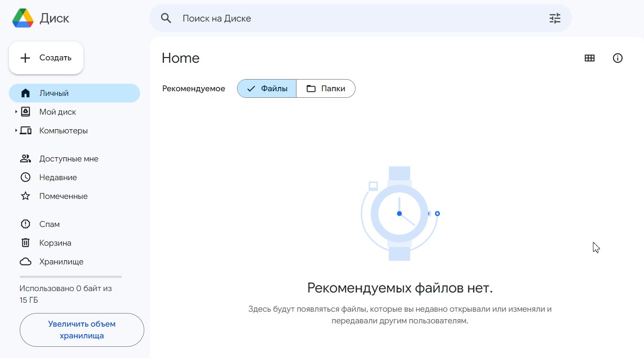Expand the Компьютеры tree item
Screen dimensions: 644x358
click(15, 130)
